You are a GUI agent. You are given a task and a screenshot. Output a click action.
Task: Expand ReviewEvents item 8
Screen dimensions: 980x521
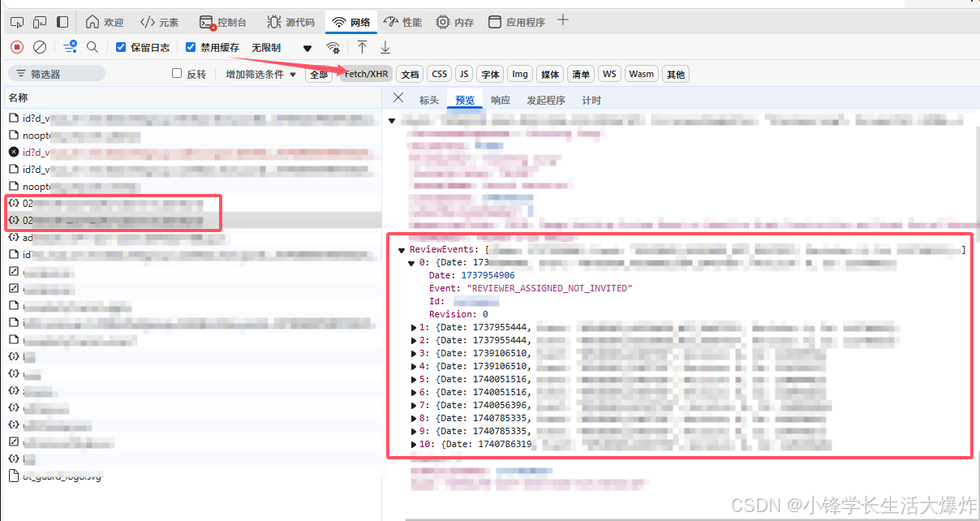[413, 418]
